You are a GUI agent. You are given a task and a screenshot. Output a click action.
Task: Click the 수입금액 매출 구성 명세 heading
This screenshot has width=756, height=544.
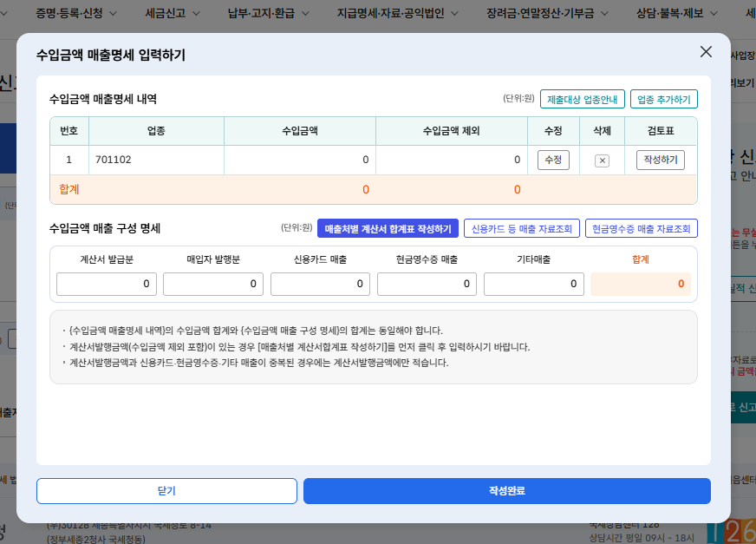[x=105, y=228]
